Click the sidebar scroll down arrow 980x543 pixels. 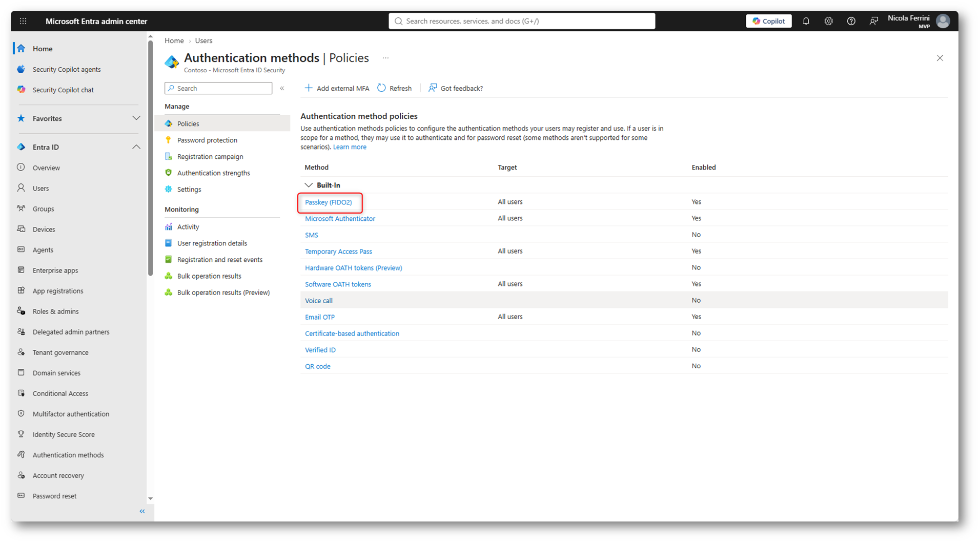coord(150,498)
